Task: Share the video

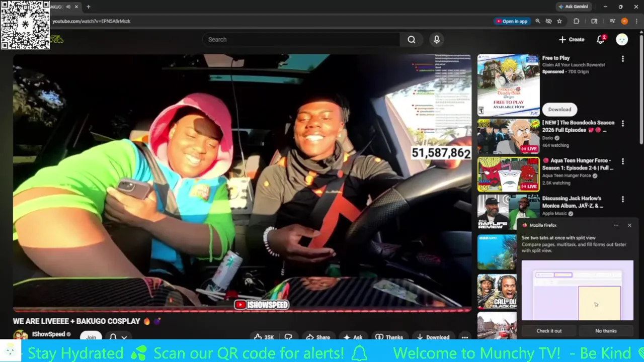Action: click(x=318, y=337)
